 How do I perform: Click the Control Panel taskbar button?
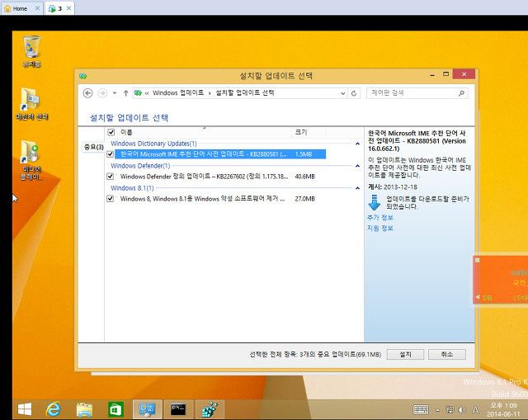point(147,409)
